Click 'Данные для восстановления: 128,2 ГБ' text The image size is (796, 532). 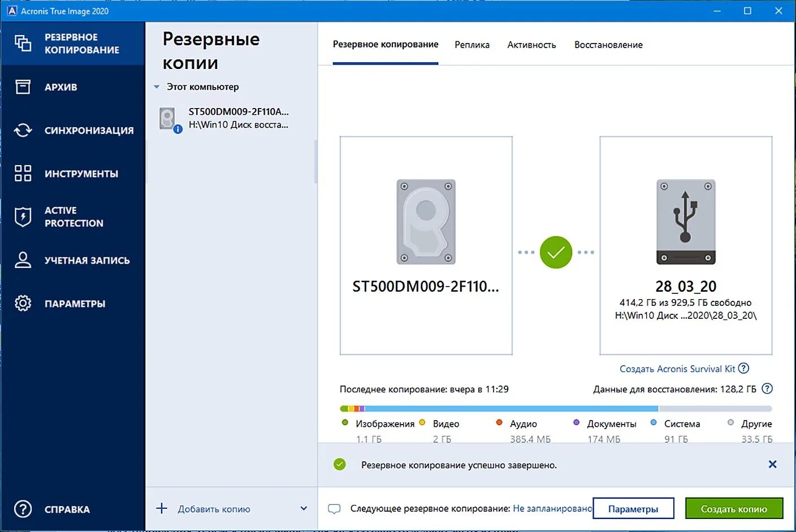[674, 389]
